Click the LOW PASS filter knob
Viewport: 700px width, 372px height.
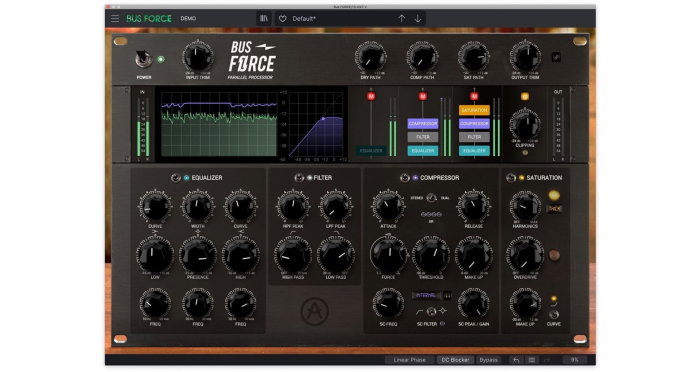coord(336,255)
